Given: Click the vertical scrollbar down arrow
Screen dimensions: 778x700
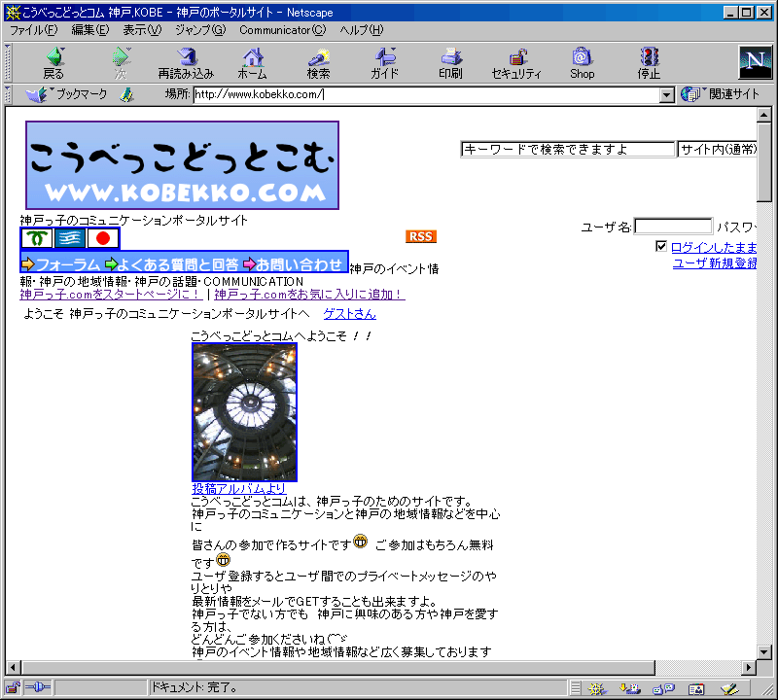Looking at the screenshot, I should (x=763, y=652).
